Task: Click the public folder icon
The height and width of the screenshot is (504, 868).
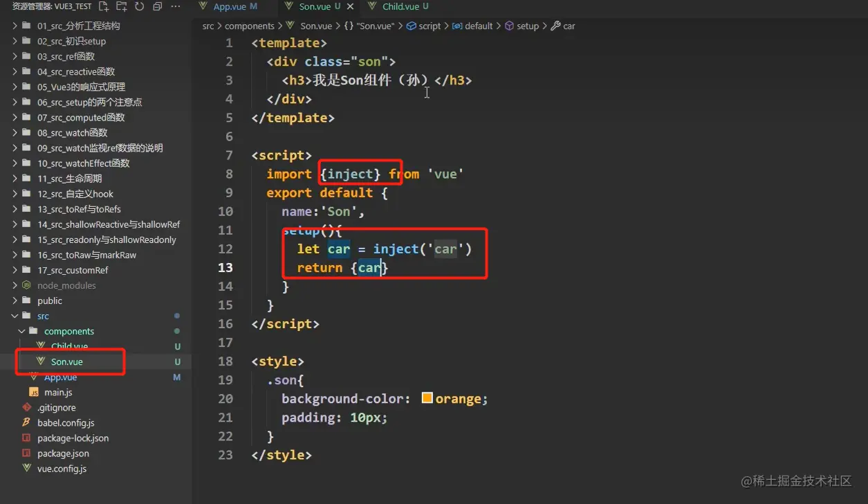Action: [x=27, y=300]
